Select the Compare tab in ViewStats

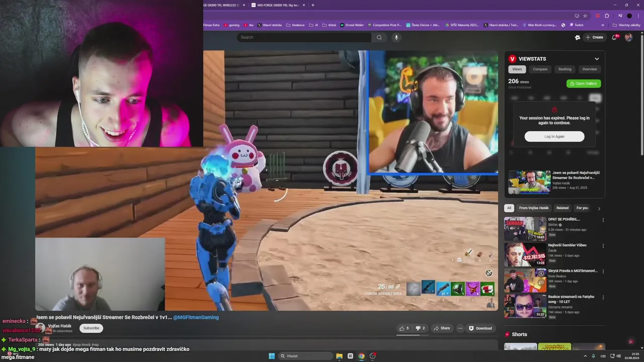click(x=540, y=69)
